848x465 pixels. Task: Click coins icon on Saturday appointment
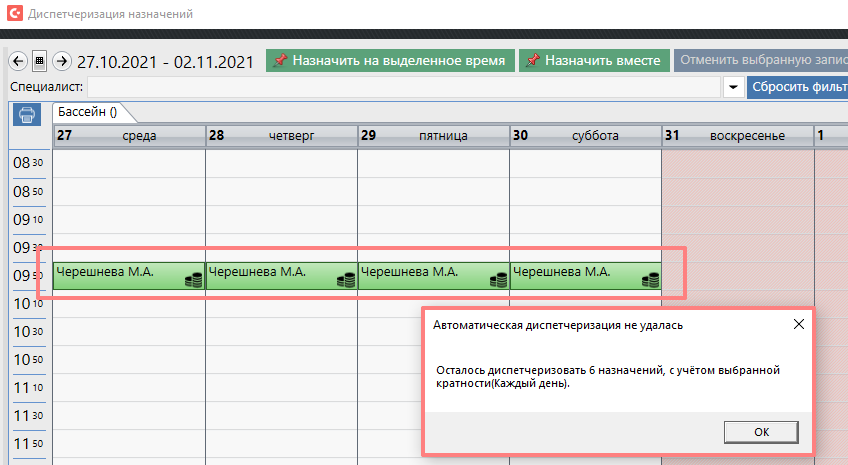coord(649,281)
